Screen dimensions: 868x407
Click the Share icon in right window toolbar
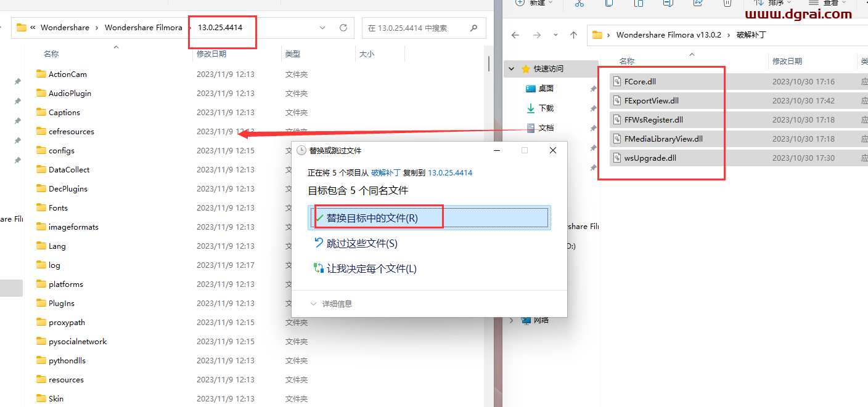coord(697,3)
